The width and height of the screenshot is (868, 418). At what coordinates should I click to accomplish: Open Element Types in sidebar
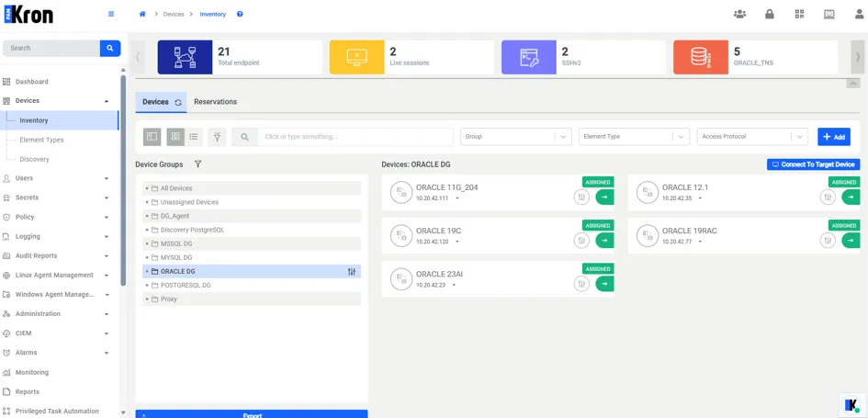pos(41,140)
